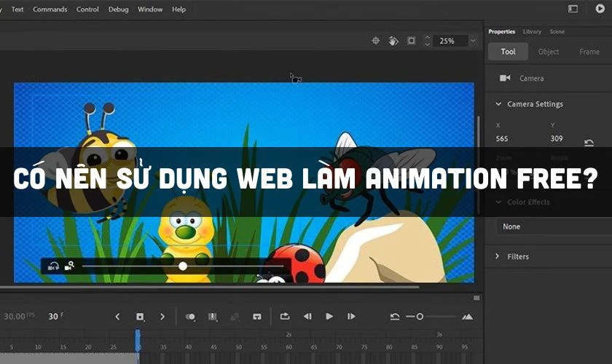Click the camera tool marker above the stage

(296, 78)
